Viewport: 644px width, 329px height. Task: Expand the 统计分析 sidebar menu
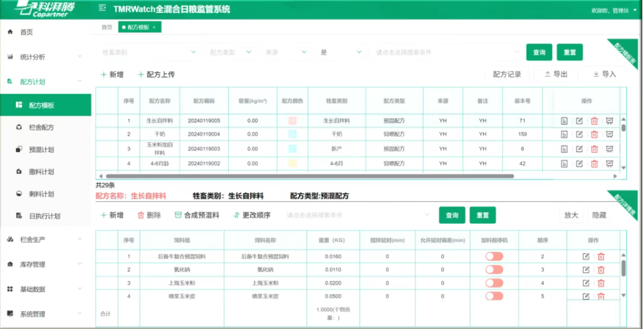pyautogui.click(x=45, y=57)
